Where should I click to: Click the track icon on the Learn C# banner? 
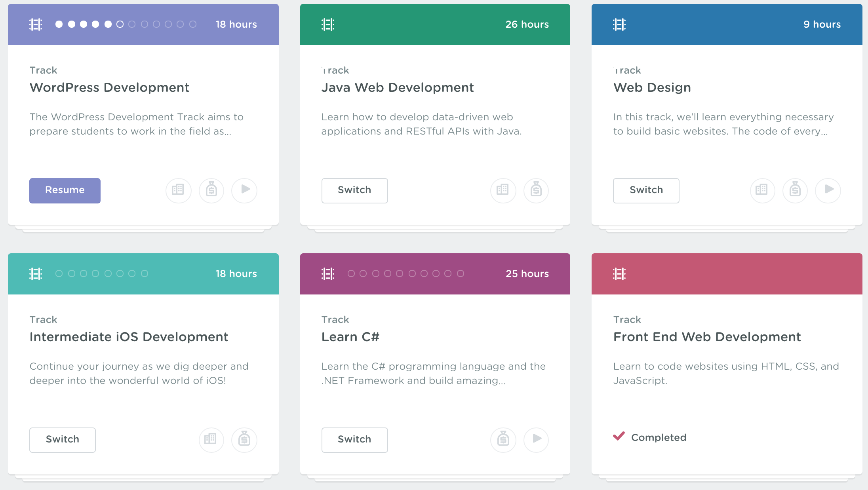[x=327, y=273]
